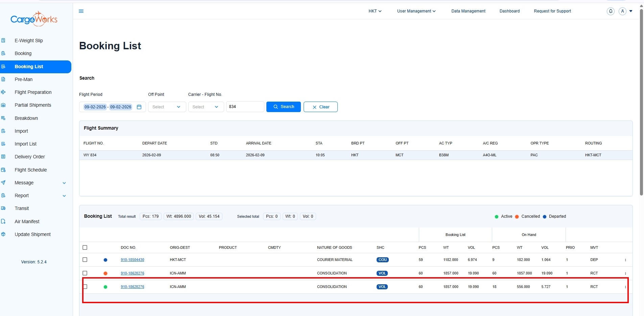Open the User Management menu
This screenshot has width=644, height=316.
(x=416, y=11)
